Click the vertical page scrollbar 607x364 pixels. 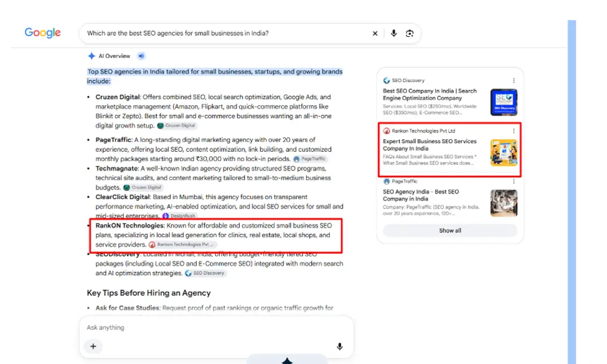point(572,192)
